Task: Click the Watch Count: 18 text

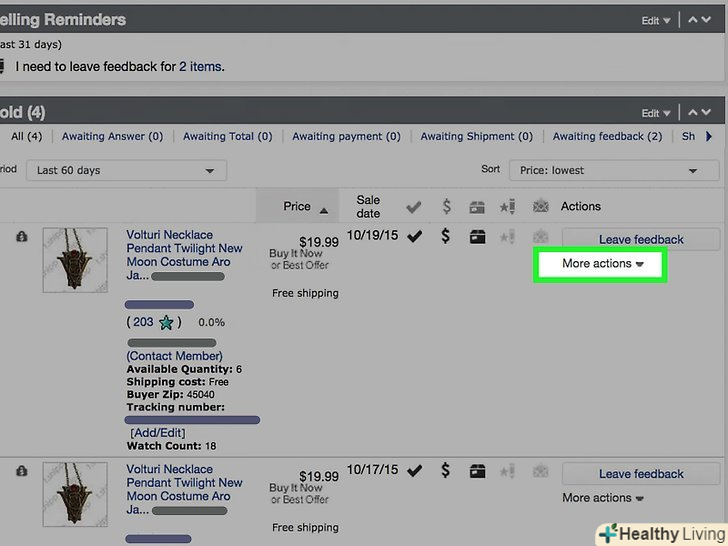Action: tap(171, 446)
